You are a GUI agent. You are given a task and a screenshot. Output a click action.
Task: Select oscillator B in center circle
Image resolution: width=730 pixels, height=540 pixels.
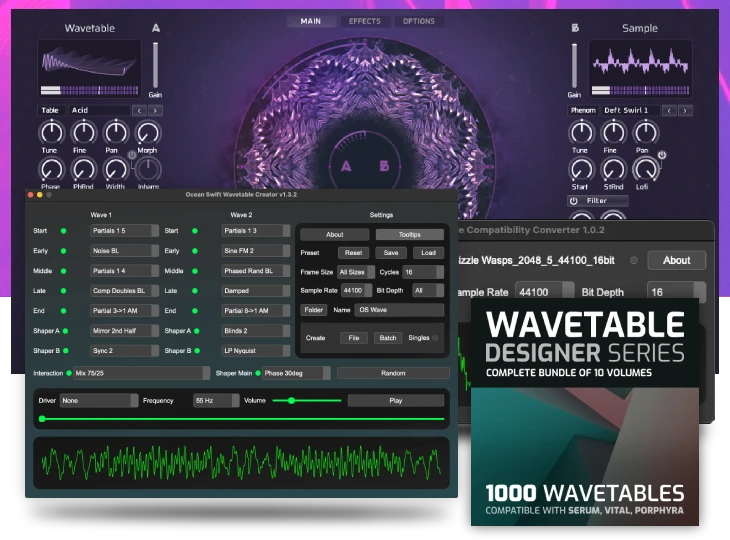384,166
